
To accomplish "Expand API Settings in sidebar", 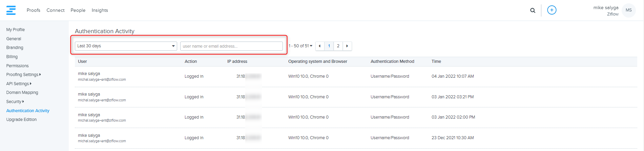I will [x=19, y=84].
